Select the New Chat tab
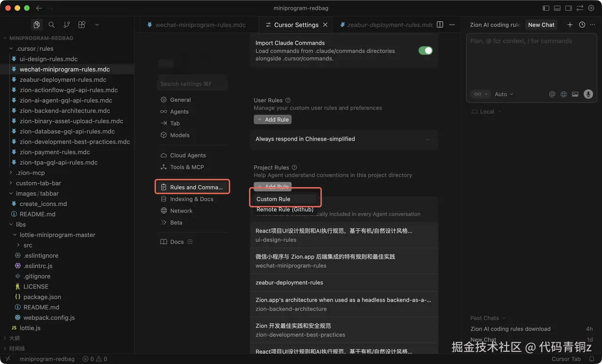Screen dimensions: 602x364 click(x=541, y=25)
